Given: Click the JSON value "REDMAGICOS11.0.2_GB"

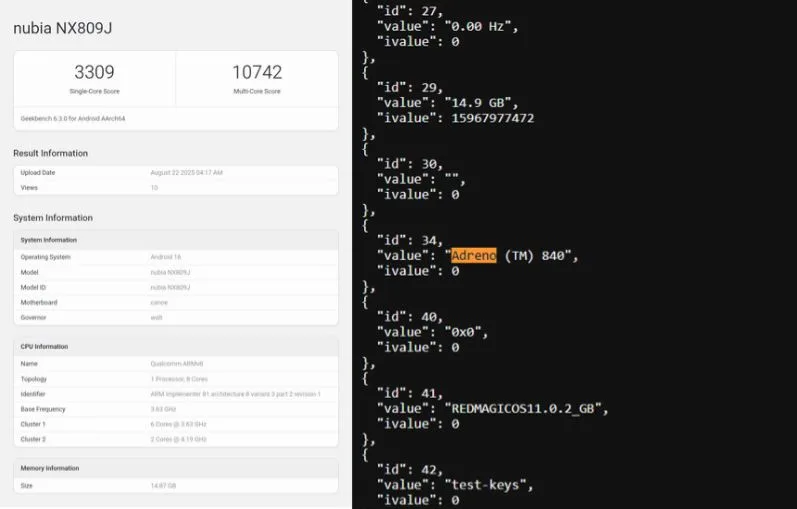Looking at the screenshot, I should coord(523,408).
